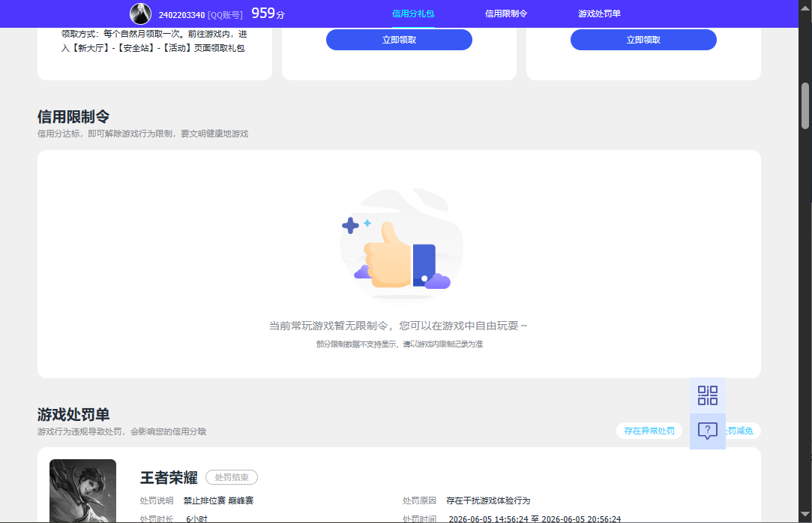Click the account number 2402203340
Image resolution: width=812 pixels, height=523 pixels.
[181, 15]
